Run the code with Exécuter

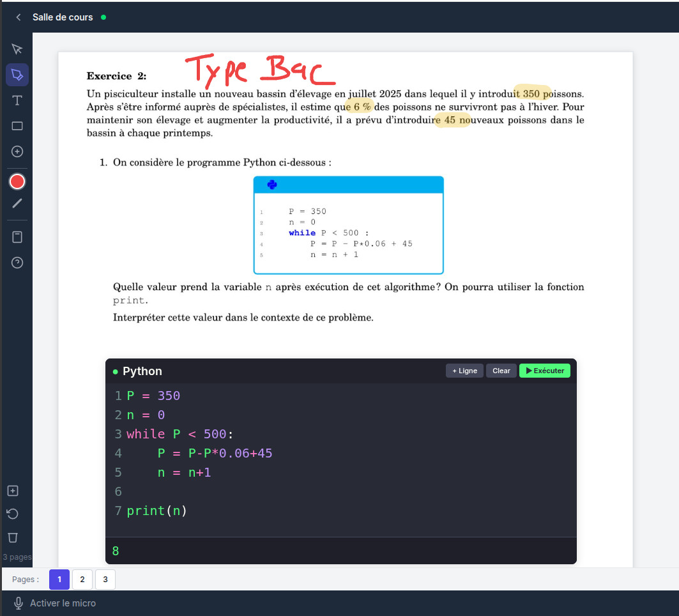(545, 371)
